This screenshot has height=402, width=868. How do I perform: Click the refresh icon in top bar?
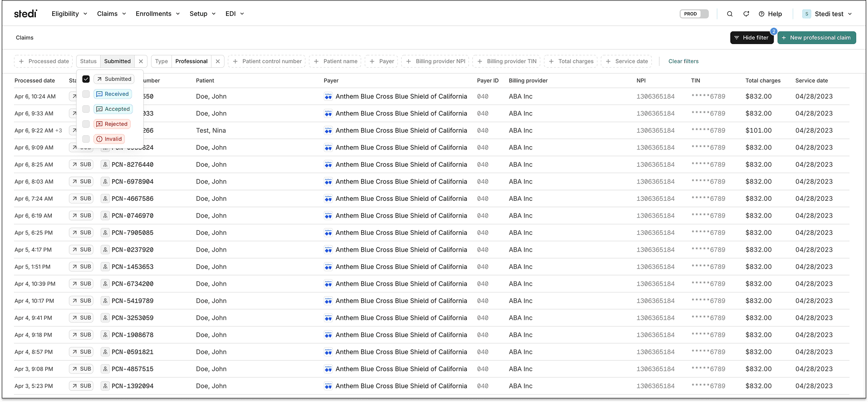coord(746,14)
